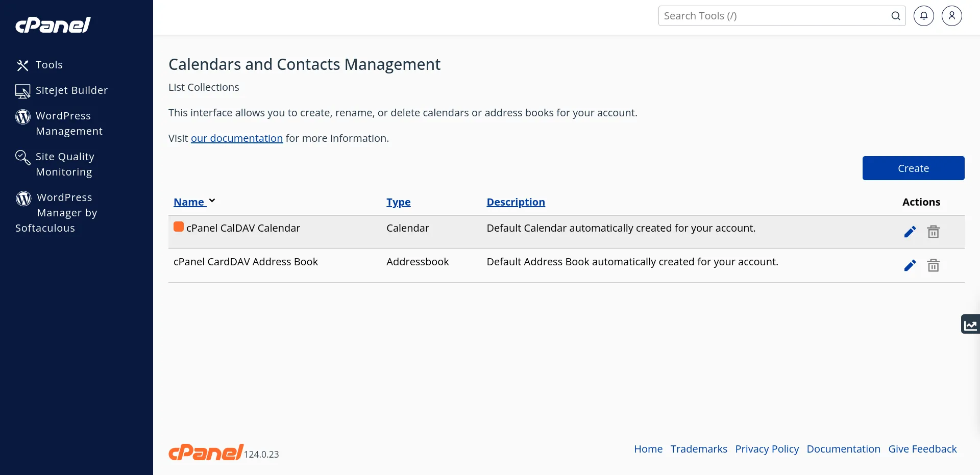Open the statistics chart side tab
This screenshot has width=980, height=475.
970,324
